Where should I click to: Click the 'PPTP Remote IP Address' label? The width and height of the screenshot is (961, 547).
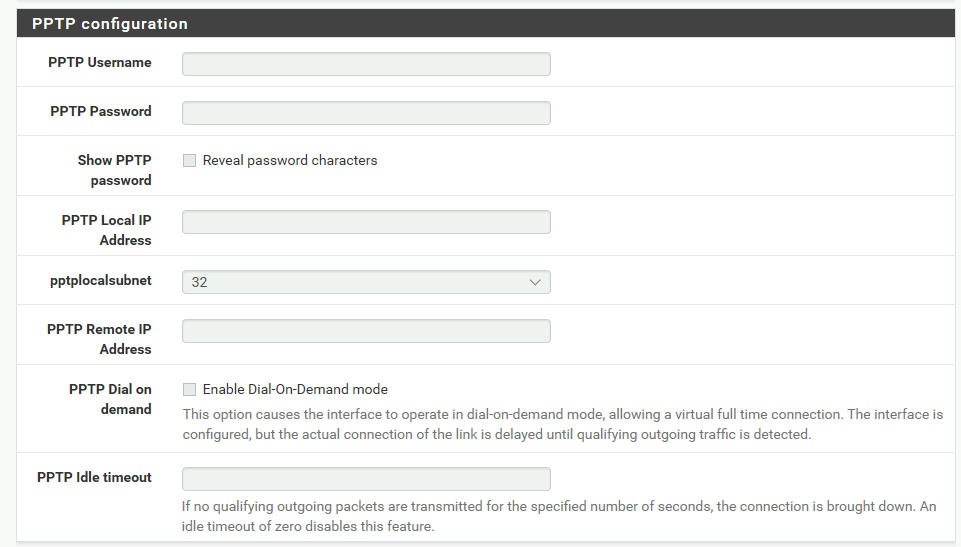(x=99, y=339)
